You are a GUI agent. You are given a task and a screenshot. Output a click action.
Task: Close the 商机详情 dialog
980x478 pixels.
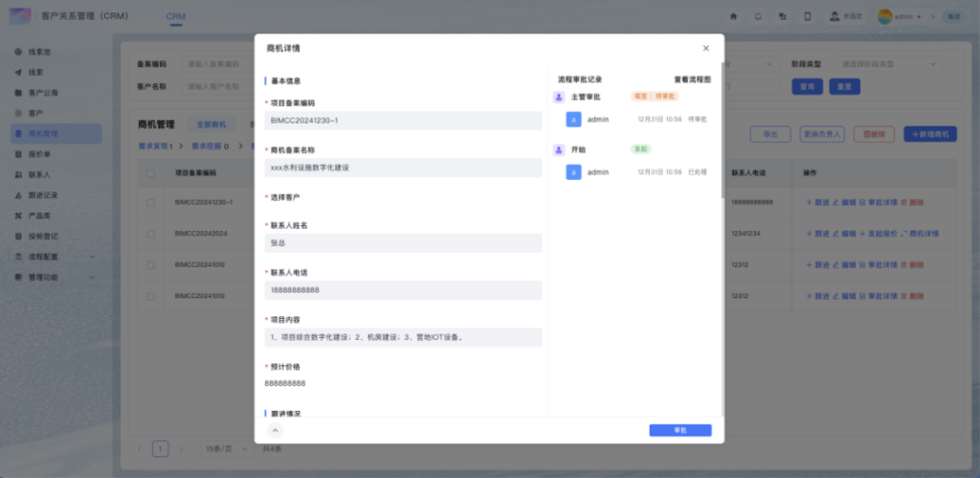click(705, 48)
